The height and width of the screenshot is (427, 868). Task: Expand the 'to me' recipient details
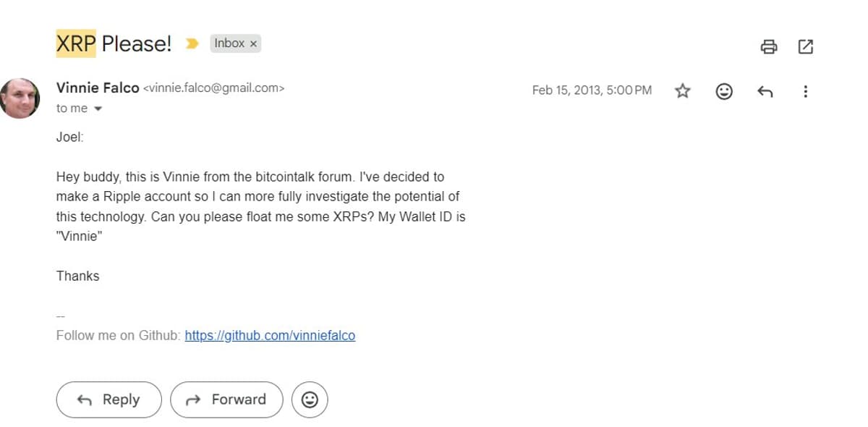coord(69,108)
